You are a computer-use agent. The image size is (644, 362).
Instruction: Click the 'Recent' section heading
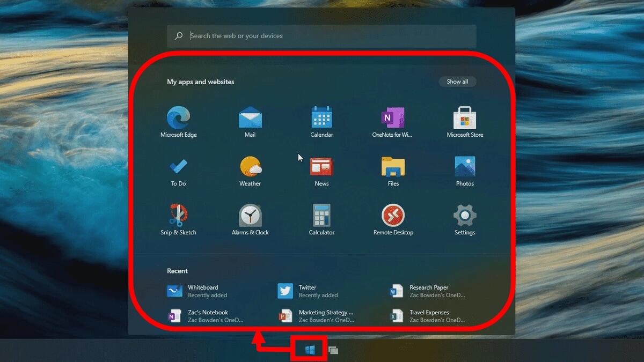point(177,271)
